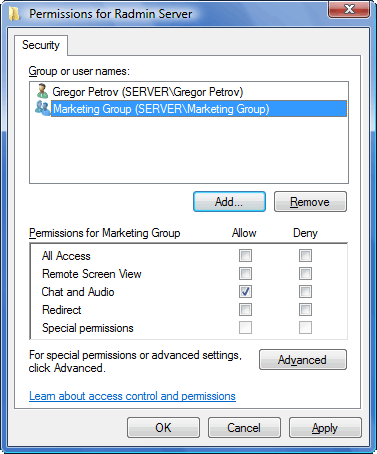This screenshot has height=454, width=377.
Task: Remove the selected group
Action: click(310, 202)
